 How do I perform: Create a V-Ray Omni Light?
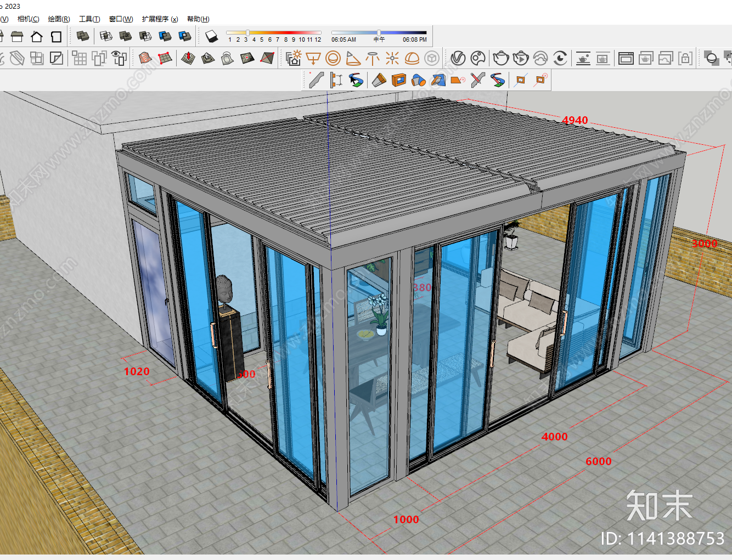coord(392,58)
